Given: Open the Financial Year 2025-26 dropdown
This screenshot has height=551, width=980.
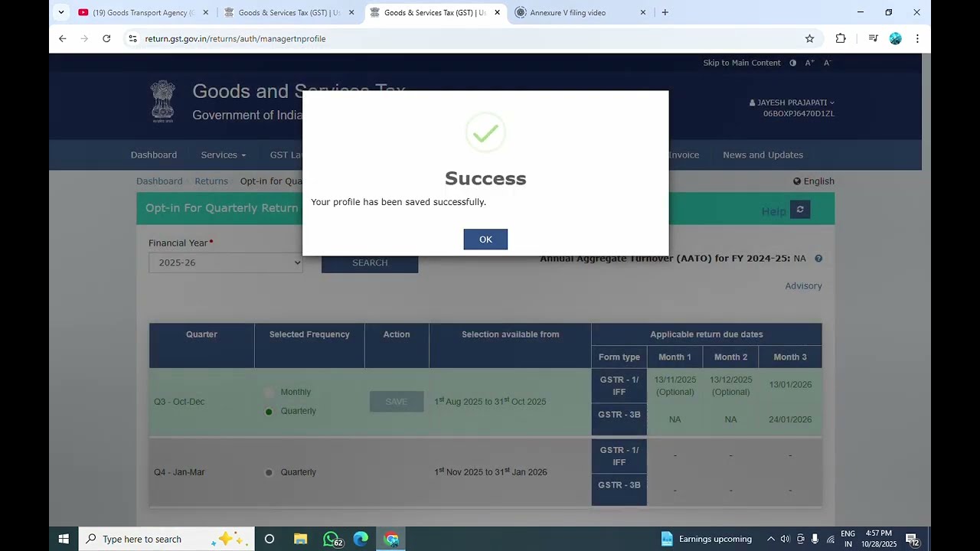Looking at the screenshot, I should 226,262.
